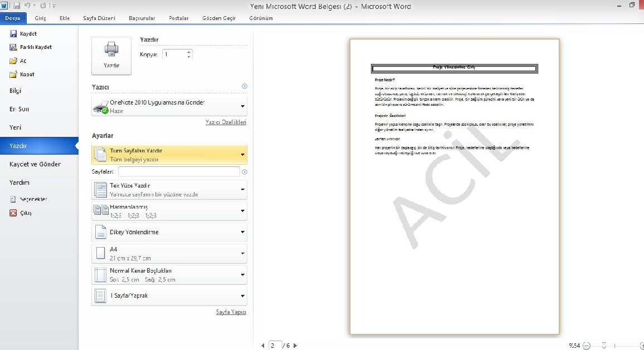The image size is (644, 350).
Task: Open the Yazıcı Özellikleri link
Action: [x=226, y=122]
